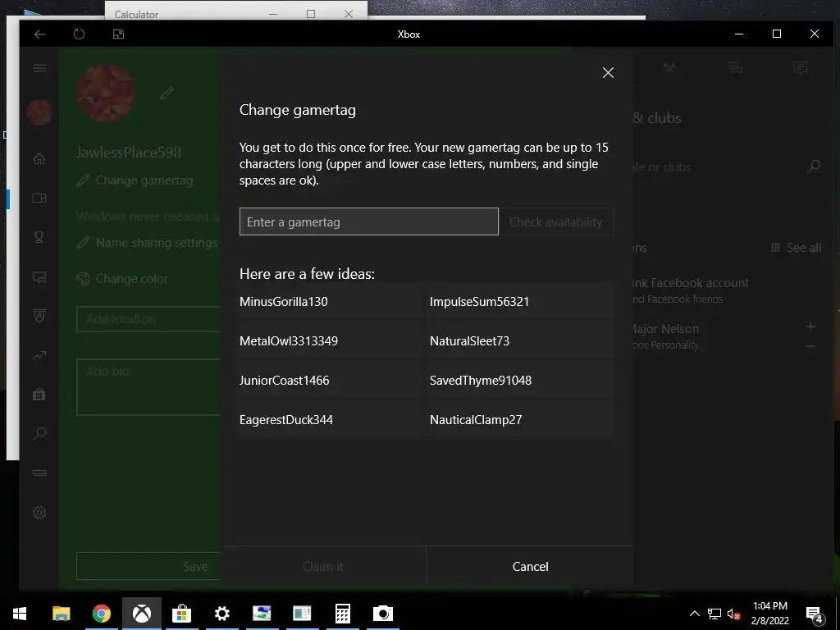Add Major Nelson with plus icon
This screenshot has height=630, width=840.
point(810,326)
